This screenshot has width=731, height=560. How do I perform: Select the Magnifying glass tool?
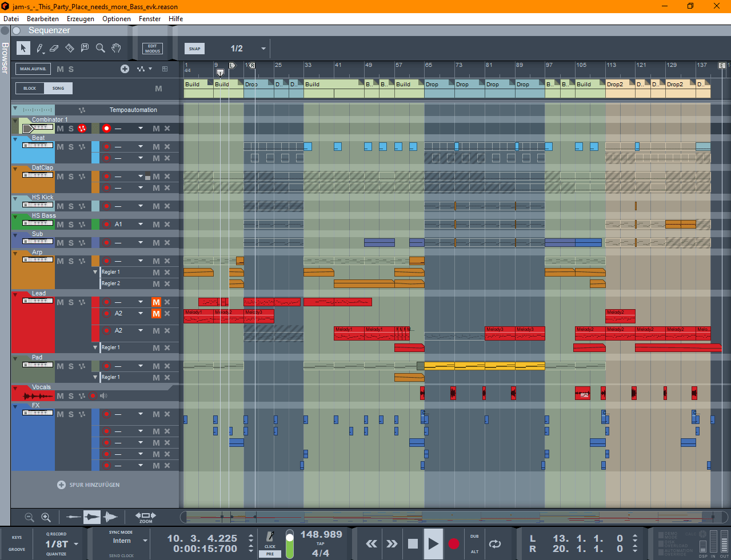[x=101, y=48]
